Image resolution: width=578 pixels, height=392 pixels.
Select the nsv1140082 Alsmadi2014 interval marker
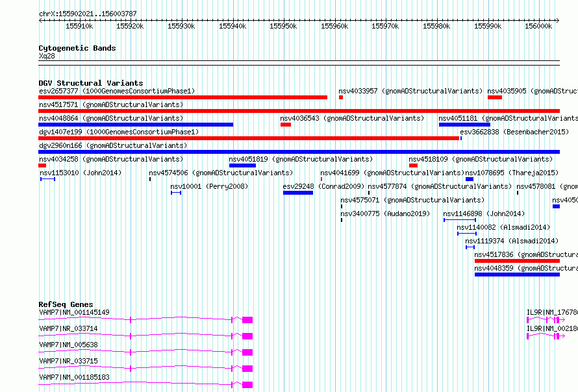[x=467, y=234]
